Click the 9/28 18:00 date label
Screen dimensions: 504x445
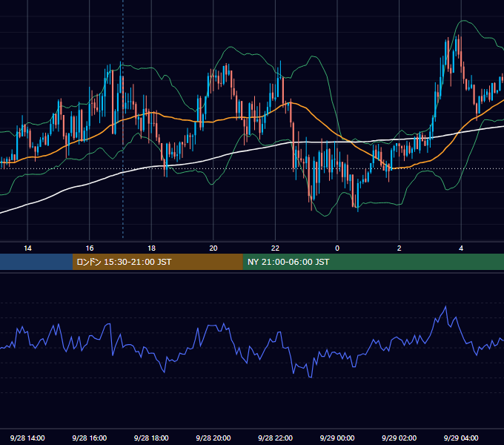coord(151,438)
